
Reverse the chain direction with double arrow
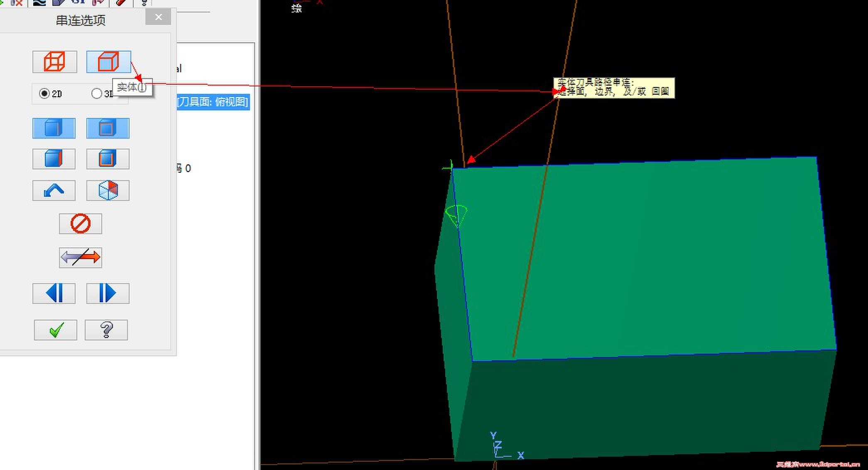(80, 257)
